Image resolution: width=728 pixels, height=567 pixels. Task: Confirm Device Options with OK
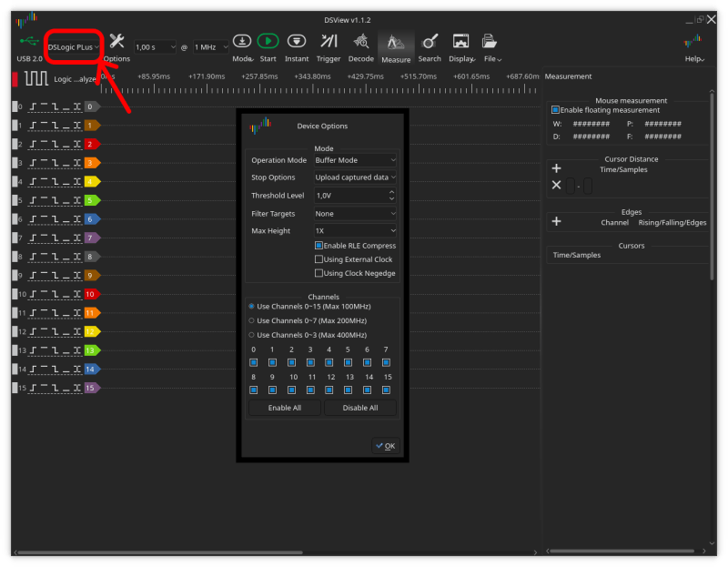385,445
